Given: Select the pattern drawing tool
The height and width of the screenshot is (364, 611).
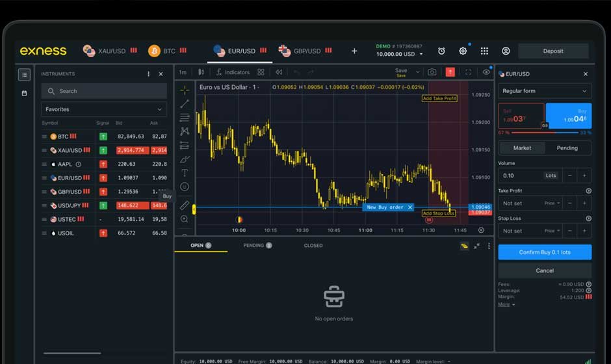Looking at the screenshot, I should (x=185, y=131).
